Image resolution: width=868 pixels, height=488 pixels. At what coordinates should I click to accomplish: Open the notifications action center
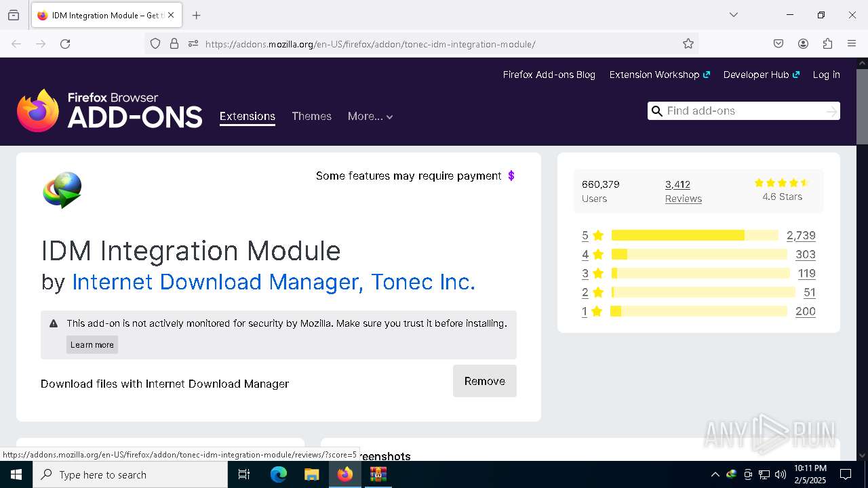tap(846, 474)
